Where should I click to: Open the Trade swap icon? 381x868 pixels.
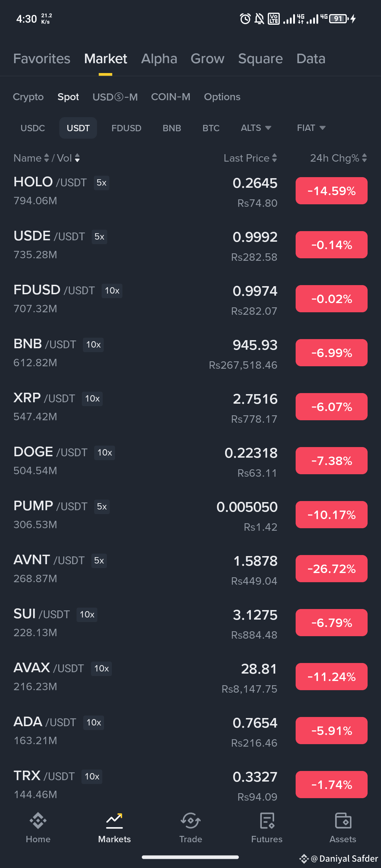(x=190, y=820)
